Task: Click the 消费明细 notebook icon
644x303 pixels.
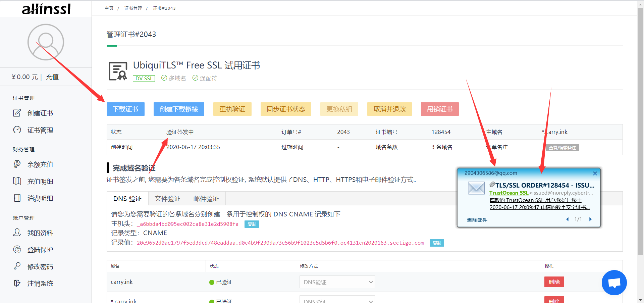Action: tap(17, 198)
